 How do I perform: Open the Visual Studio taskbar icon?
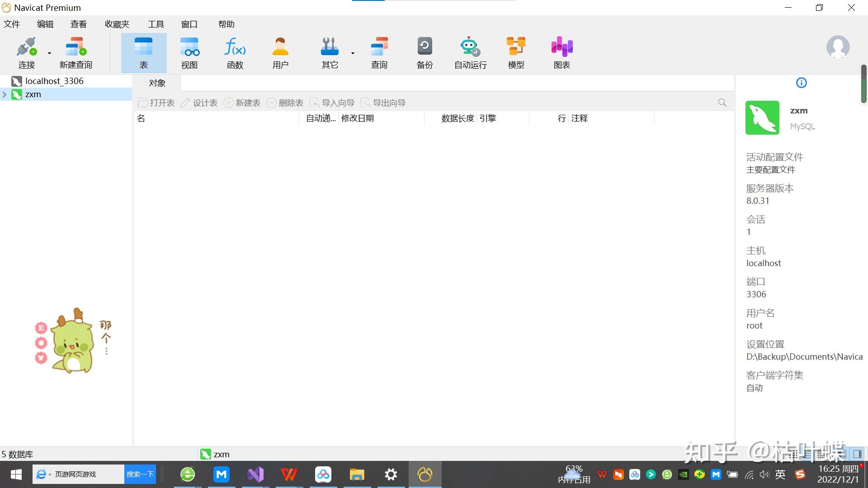point(255,474)
